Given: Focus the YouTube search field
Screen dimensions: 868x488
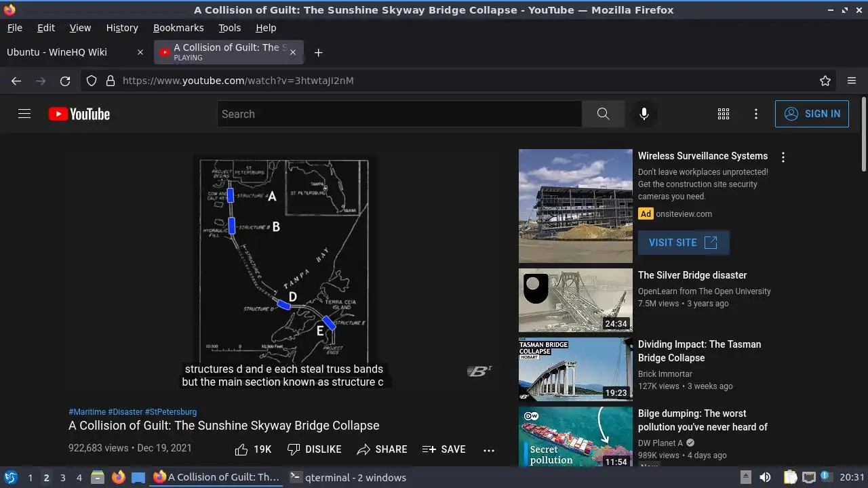Looking at the screenshot, I should coord(399,114).
